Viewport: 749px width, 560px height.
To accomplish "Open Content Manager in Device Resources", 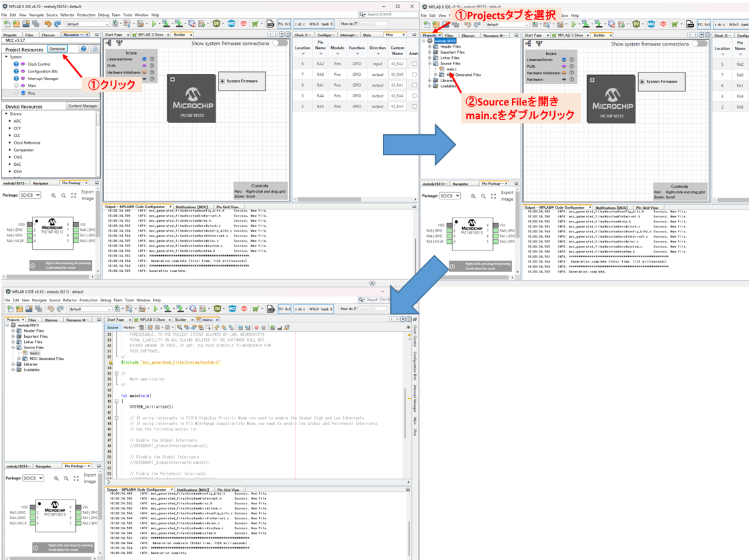I will point(82,106).
